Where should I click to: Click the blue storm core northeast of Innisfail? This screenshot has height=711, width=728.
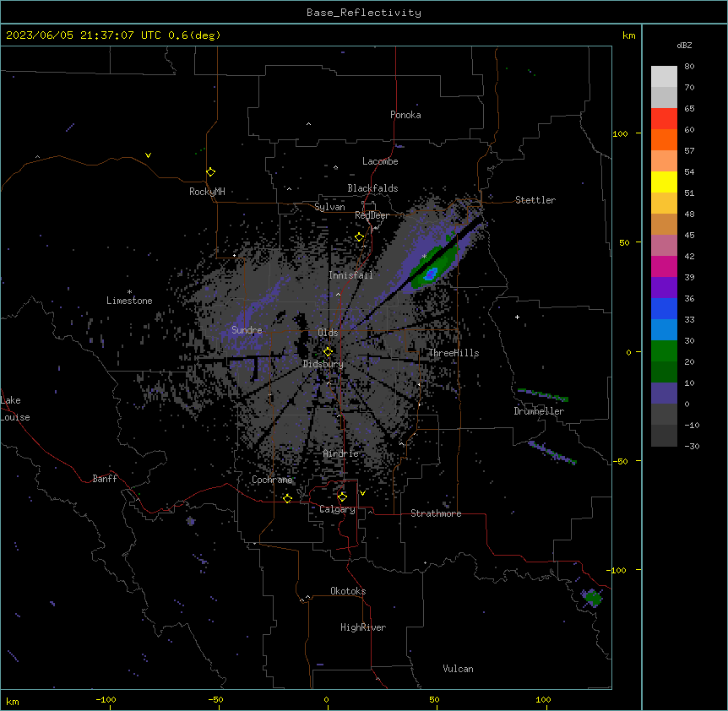[431, 274]
